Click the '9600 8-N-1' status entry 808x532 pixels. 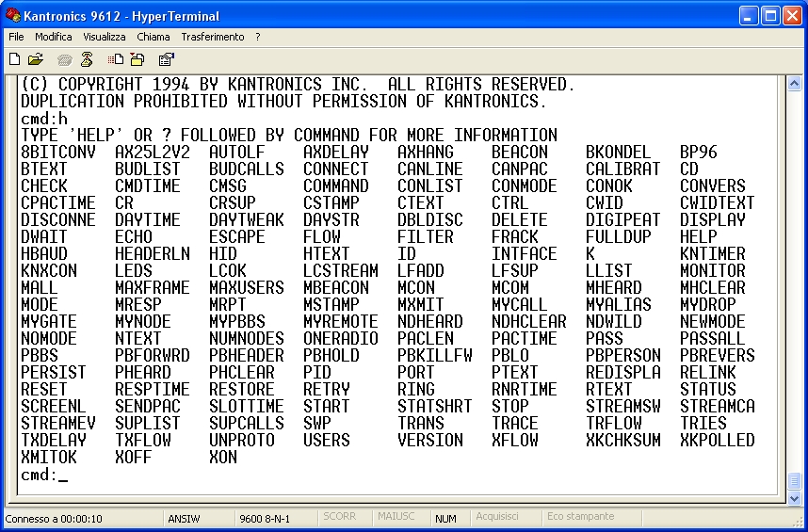pyautogui.click(x=265, y=519)
